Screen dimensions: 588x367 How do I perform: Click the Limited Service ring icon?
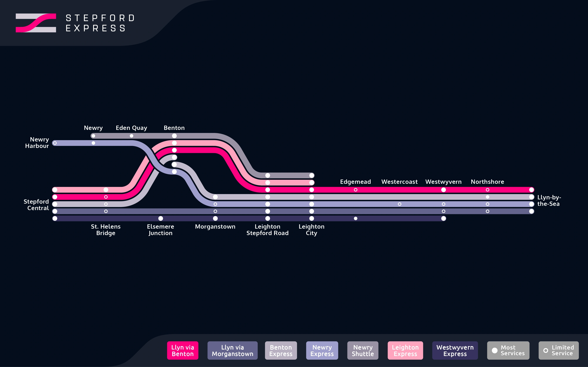pyautogui.click(x=546, y=351)
